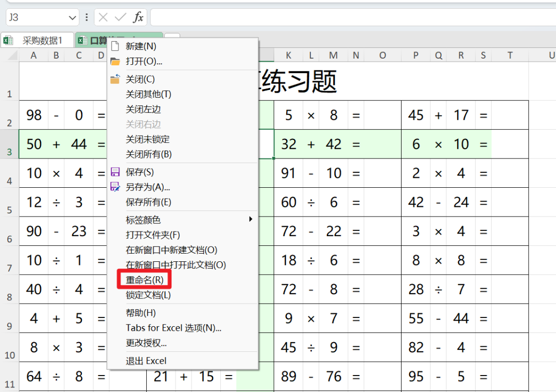Open 标签颜色 menu entry
The height and width of the screenshot is (392, 556).
(183, 220)
